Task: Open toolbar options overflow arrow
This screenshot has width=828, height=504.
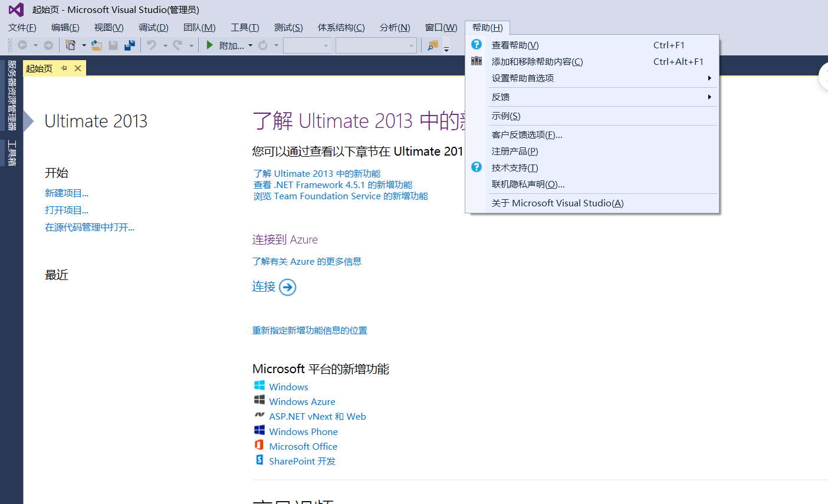Action: (x=446, y=50)
